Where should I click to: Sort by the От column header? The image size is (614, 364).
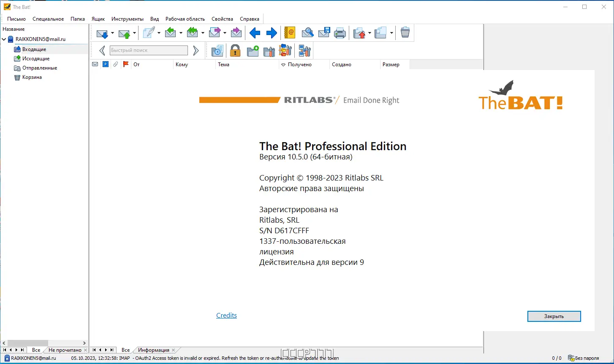[152, 65]
